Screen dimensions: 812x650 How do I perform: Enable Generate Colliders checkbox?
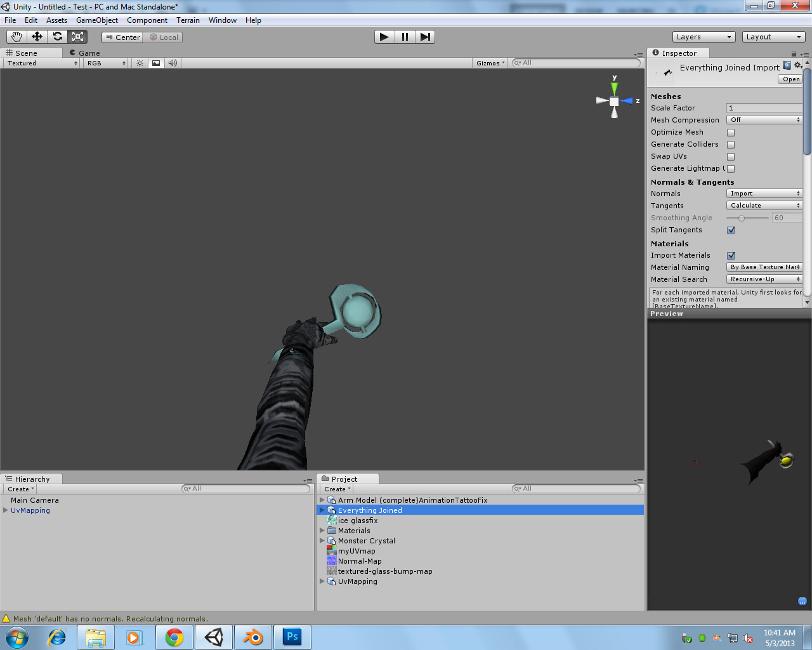tap(731, 145)
